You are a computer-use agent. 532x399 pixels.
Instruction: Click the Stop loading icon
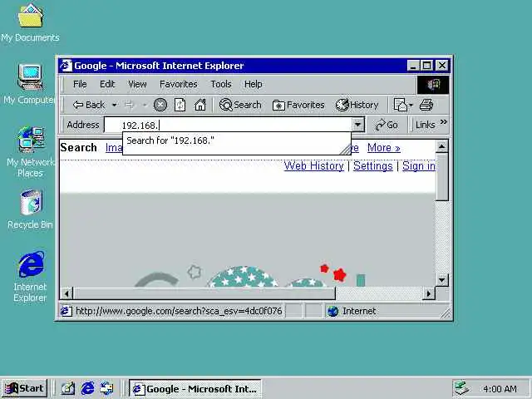160,105
